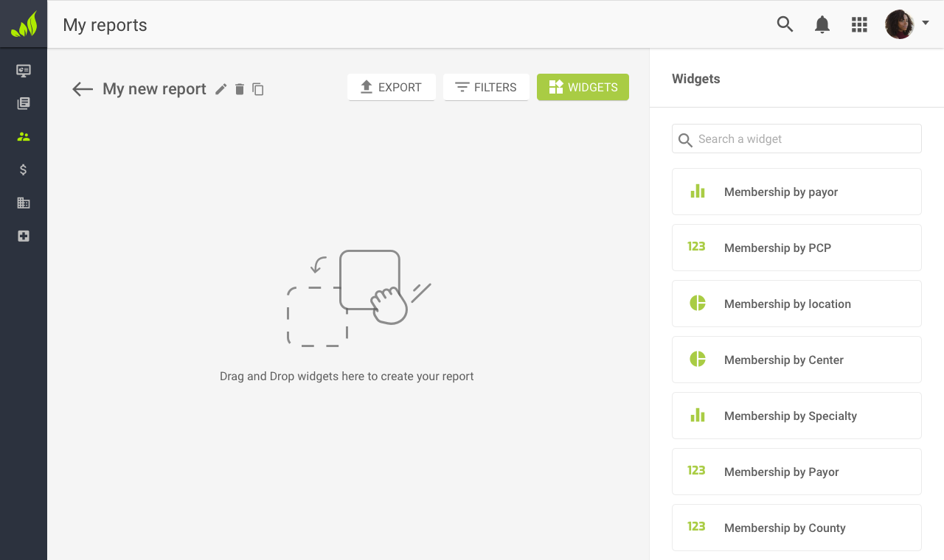Open the building icon in sidebar
This screenshot has height=560, width=944.
click(x=24, y=203)
